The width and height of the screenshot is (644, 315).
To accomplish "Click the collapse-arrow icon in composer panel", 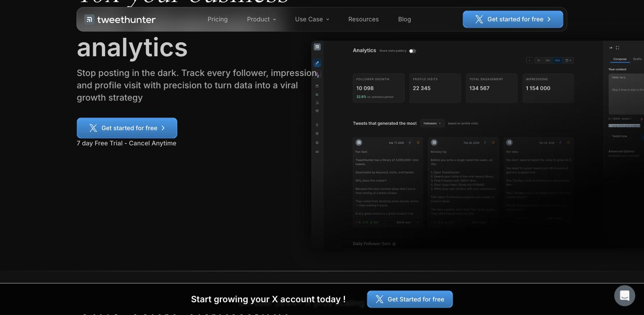I will (611, 48).
